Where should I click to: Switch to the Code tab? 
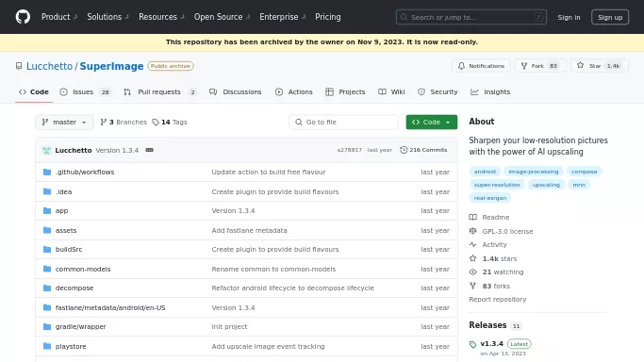pyautogui.click(x=34, y=92)
